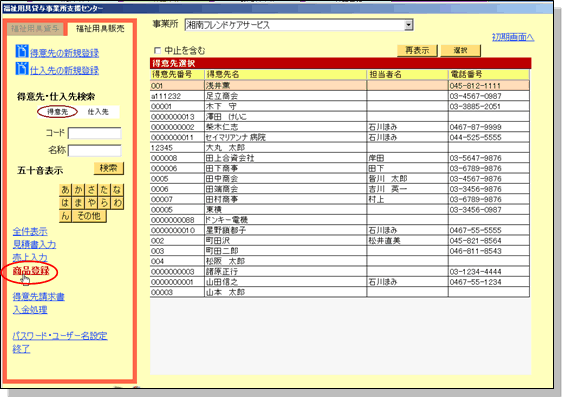Open the 入金処理 link
This screenshot has width=562, height=397.
pyautogui.click(x=30, y=310)
